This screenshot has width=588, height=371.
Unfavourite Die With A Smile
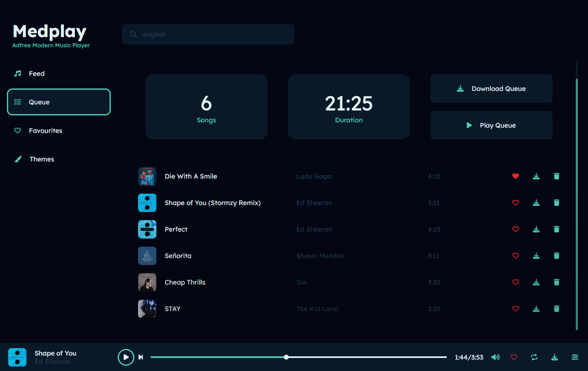[516, 176]
